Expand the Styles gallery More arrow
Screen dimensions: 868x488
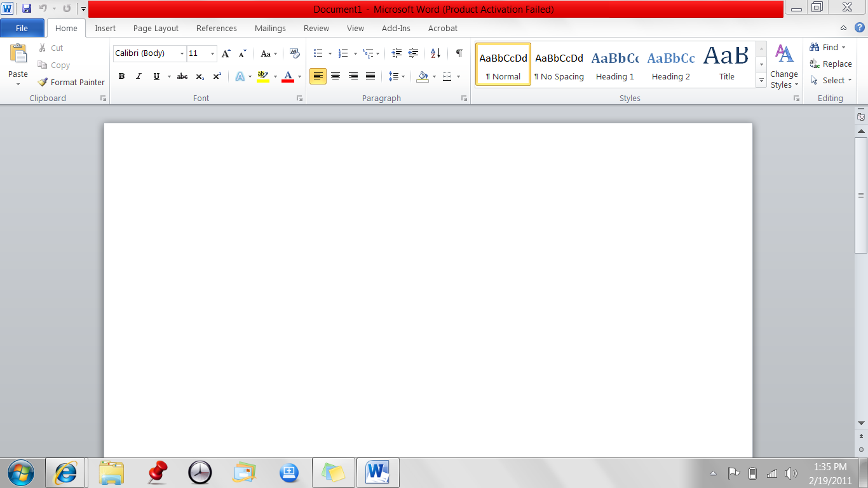pos(761,80)
